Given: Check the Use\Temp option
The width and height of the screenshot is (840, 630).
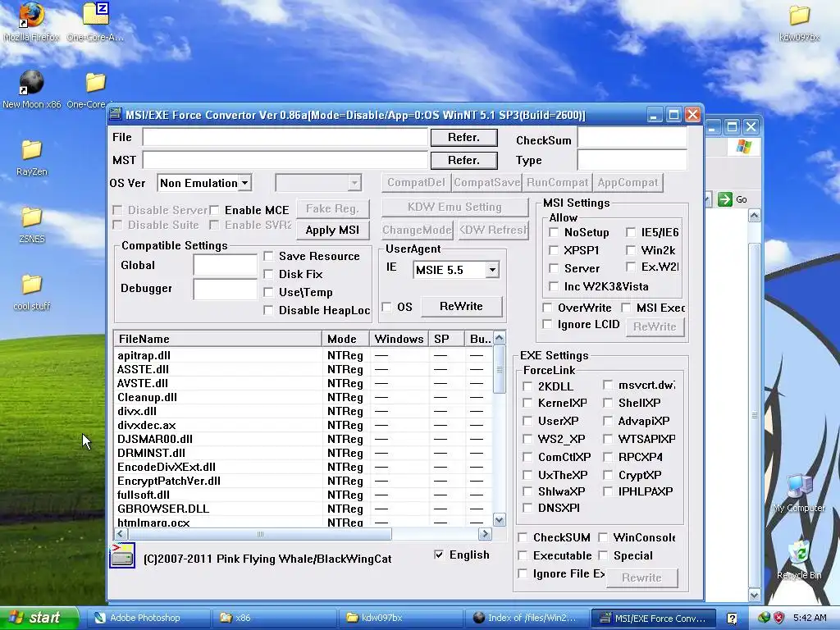Looking at the screenshot, I should (x=268, y=293).
